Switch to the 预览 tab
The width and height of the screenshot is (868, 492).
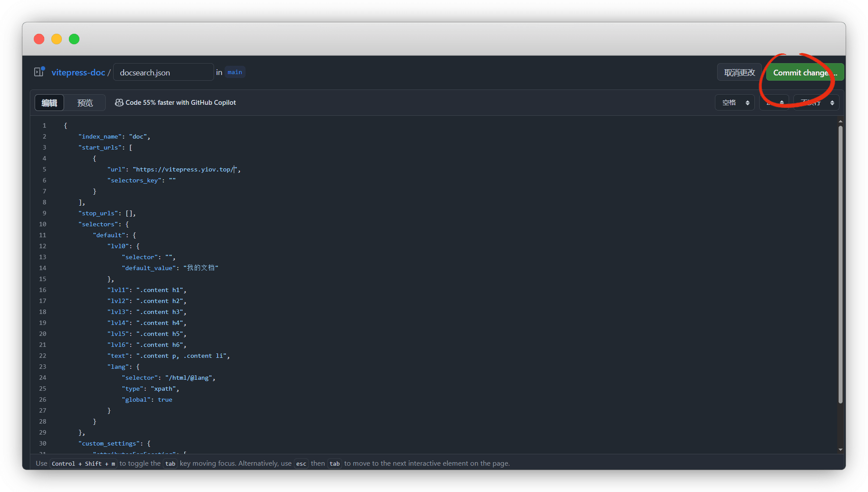(x=85, y=103)
